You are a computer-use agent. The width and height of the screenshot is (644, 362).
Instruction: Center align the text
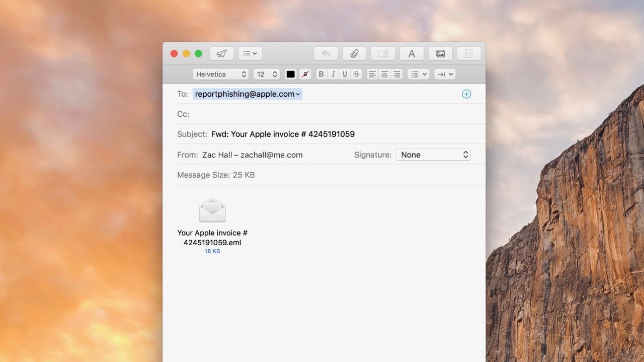click(384, 74)
